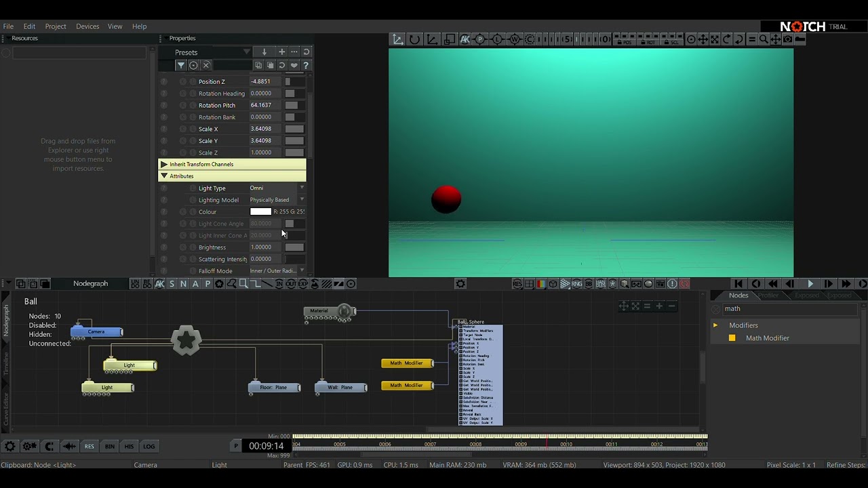Click the P button beside timecode
This screenshot has height=488, width=868.
click(x=236, y=446)
